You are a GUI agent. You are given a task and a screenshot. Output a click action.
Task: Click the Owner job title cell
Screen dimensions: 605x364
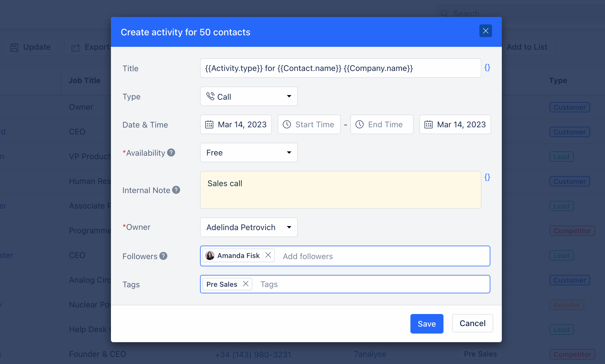click(81, 107)
